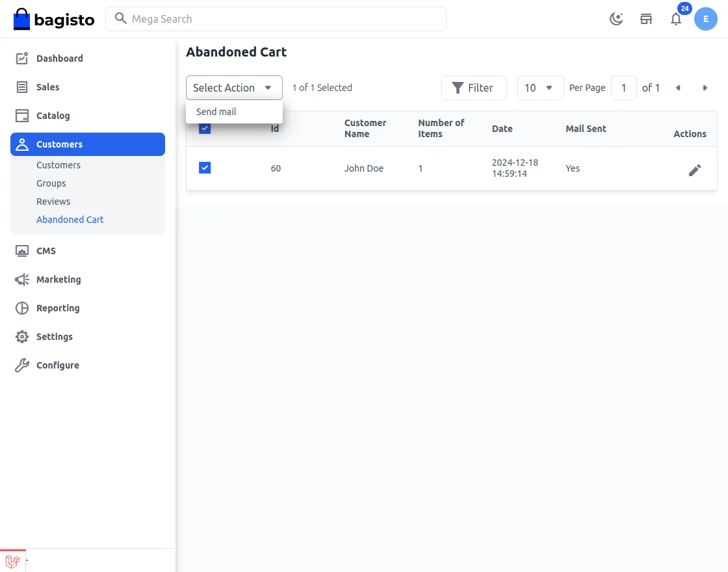Open the Marketing megaphone section
The image size is (728, 572).
click(x=58, y=279)
